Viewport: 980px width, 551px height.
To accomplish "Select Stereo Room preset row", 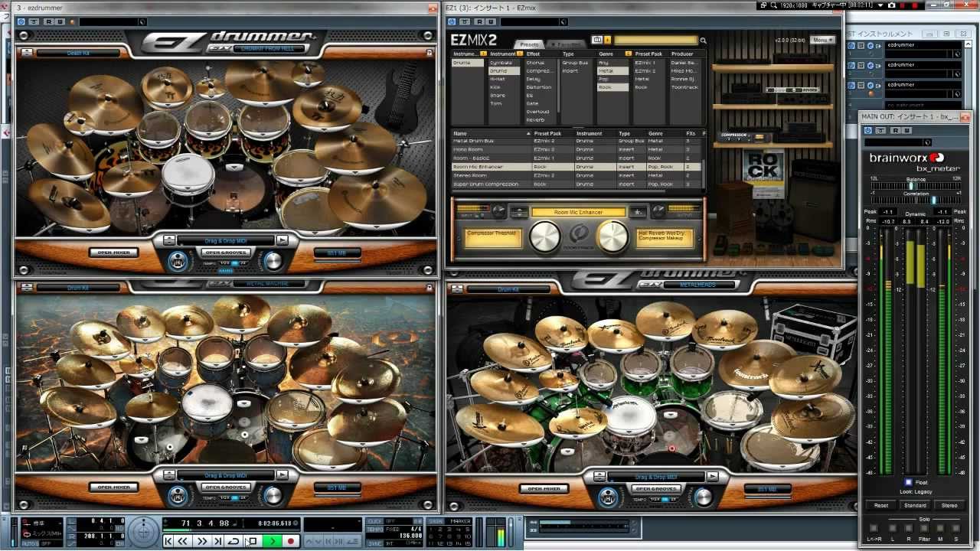I will (577, 175).
